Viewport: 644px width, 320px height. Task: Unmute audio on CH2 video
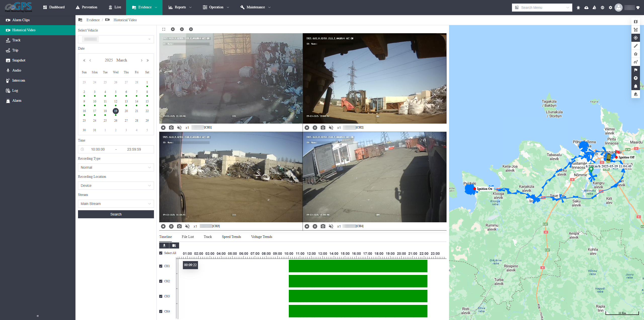pos(331,128)
